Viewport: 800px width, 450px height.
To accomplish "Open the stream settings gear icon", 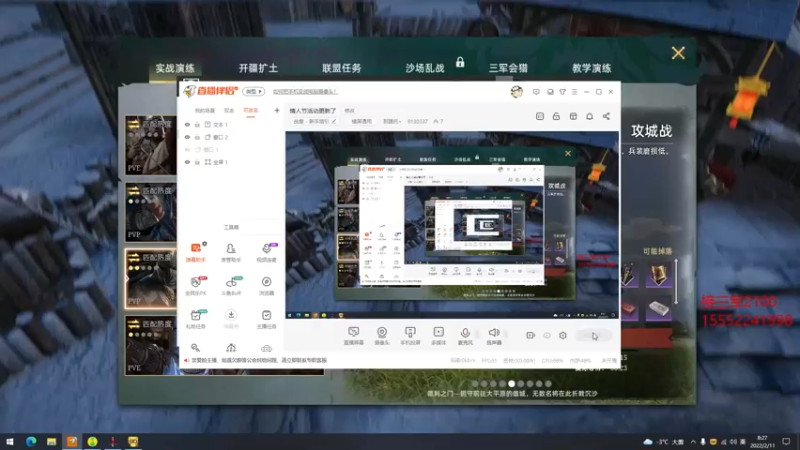I will coord(563,335).
